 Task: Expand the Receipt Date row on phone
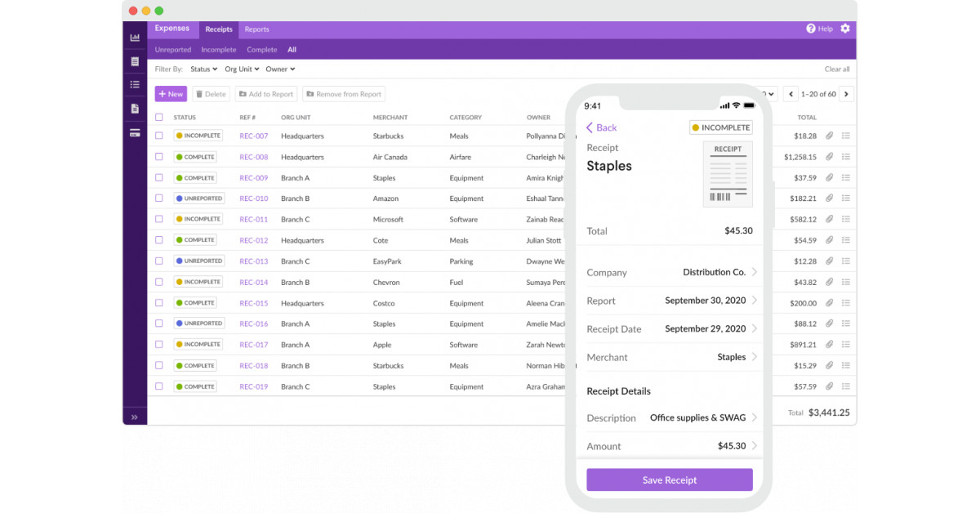tap(670, 328)
